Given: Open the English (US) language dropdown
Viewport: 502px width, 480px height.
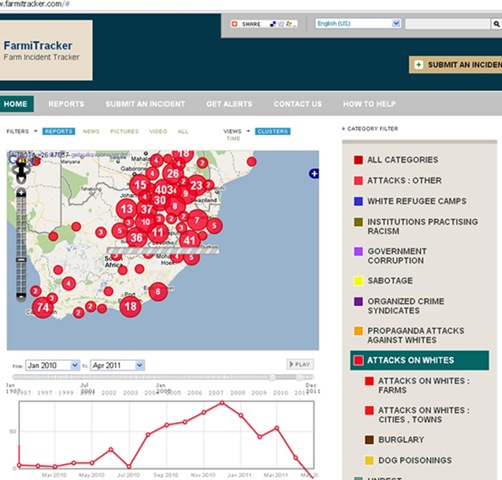Looking at the screenshot, I should 358,24.
